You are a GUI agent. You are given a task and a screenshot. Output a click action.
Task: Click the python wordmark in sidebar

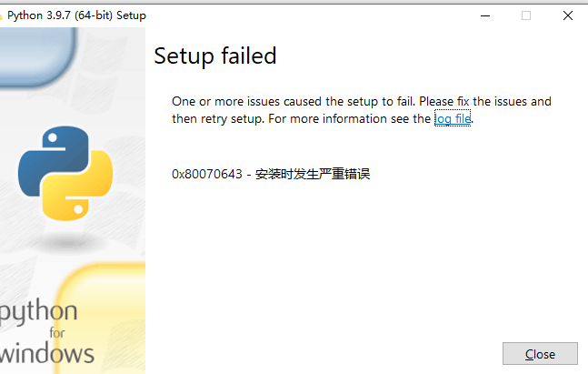pyautogui.click(x=38, y=311)
